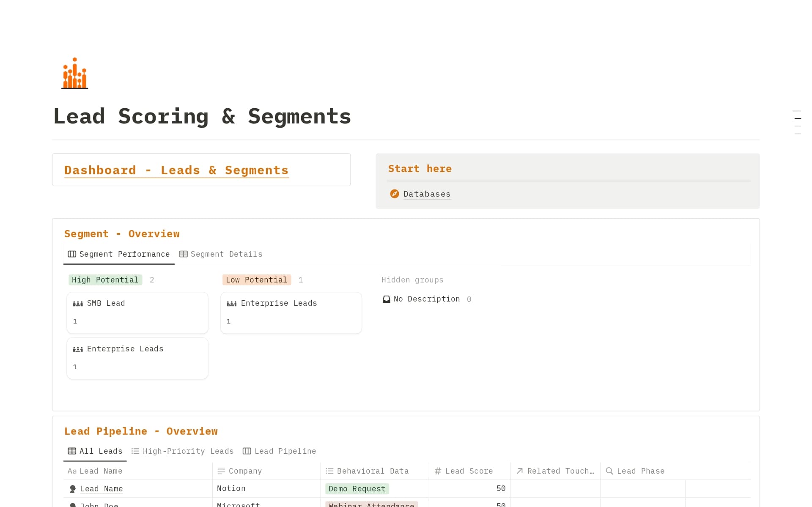Open the Lead Name row page
The height and width of the screenshot is (507, 812).
(101, 489)
